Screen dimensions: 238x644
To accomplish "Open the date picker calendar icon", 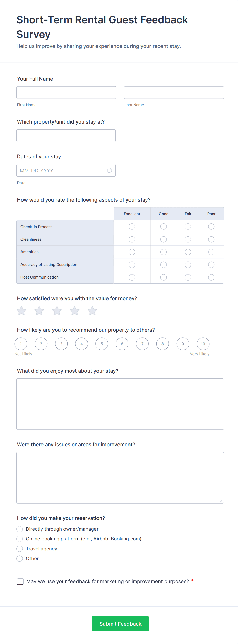I will point(110,170).
